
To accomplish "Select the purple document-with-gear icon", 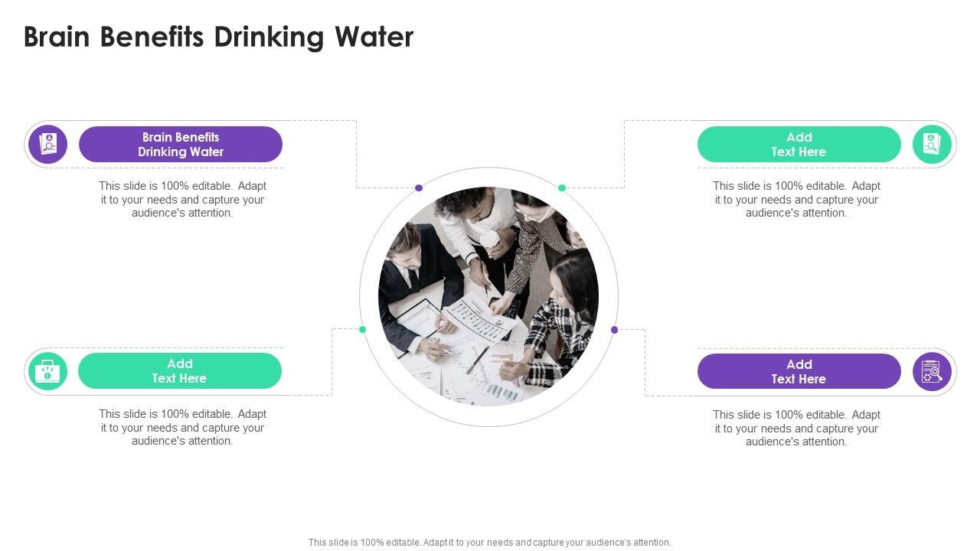I will click(932, 372).
